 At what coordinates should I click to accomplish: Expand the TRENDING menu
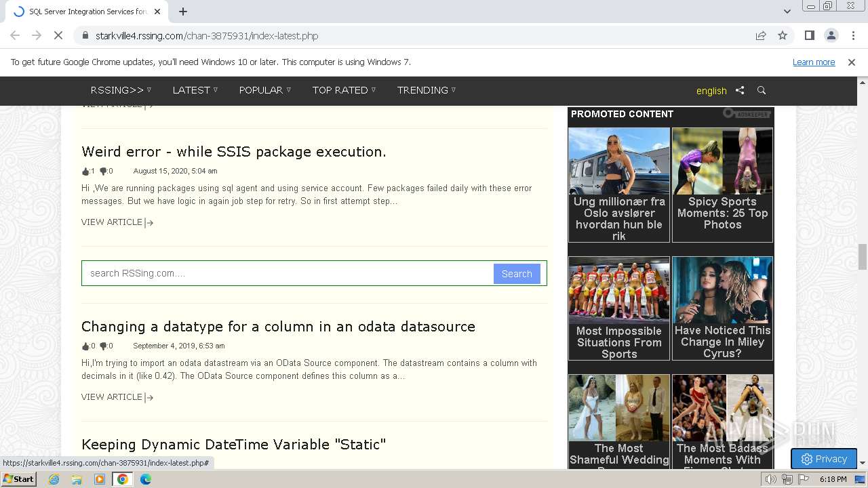[427, 90]
